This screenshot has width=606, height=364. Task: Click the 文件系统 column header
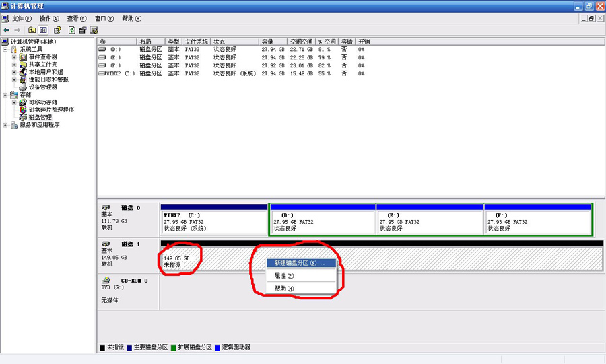click(x=197, y=42)
